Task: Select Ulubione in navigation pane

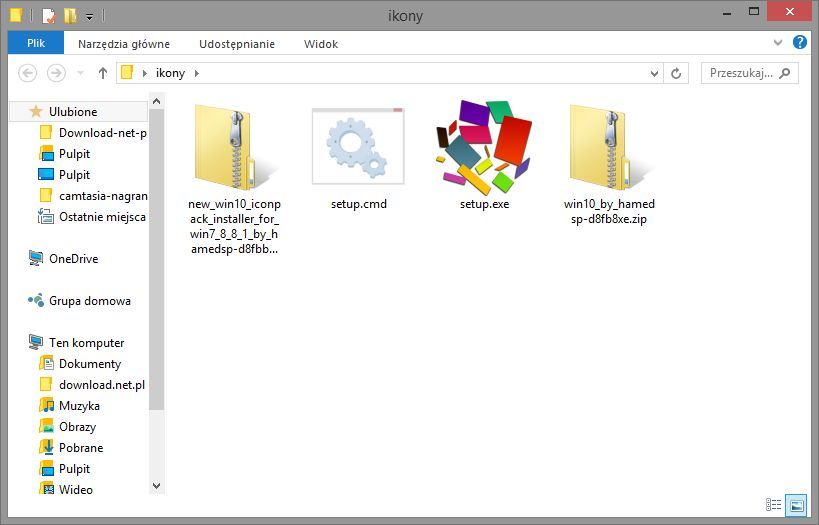Action: tap(78, 111)
